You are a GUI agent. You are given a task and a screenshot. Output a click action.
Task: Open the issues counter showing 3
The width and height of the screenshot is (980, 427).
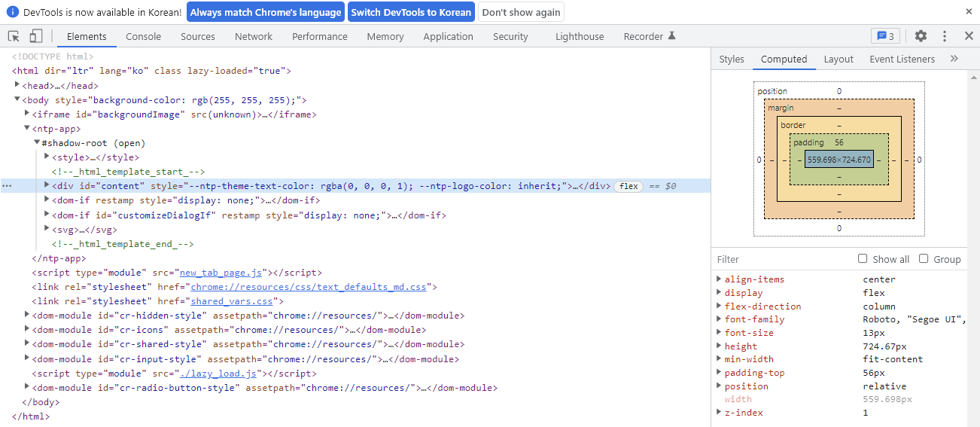(885, 36)
